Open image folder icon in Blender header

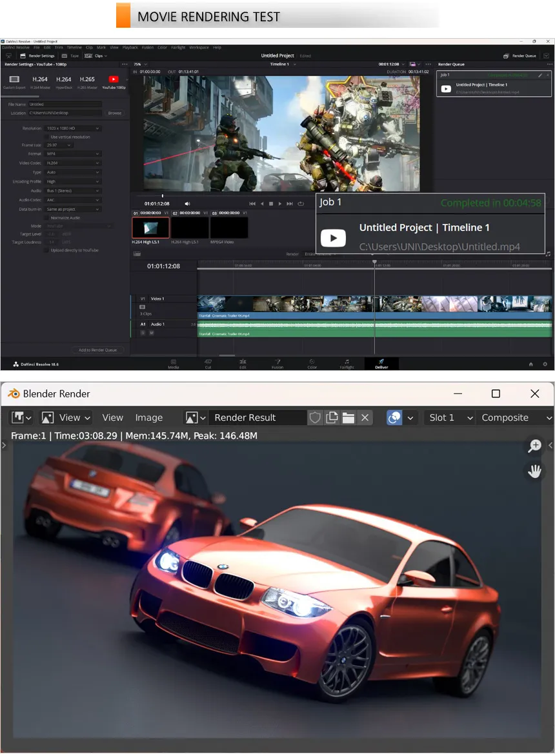click(348, 417)
